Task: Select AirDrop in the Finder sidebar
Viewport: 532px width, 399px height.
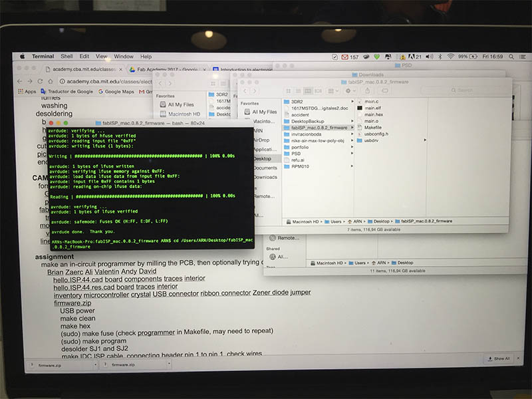Action: point(261,140)
